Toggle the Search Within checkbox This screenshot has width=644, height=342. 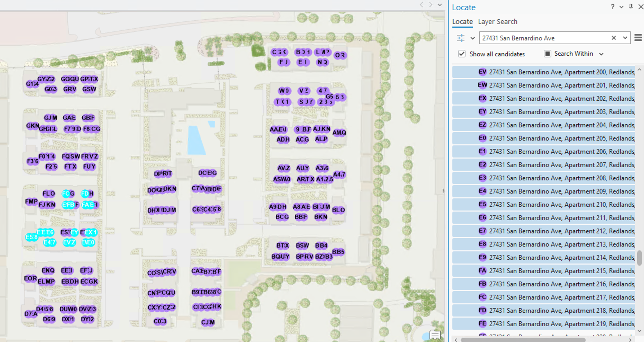coord(547,54)
